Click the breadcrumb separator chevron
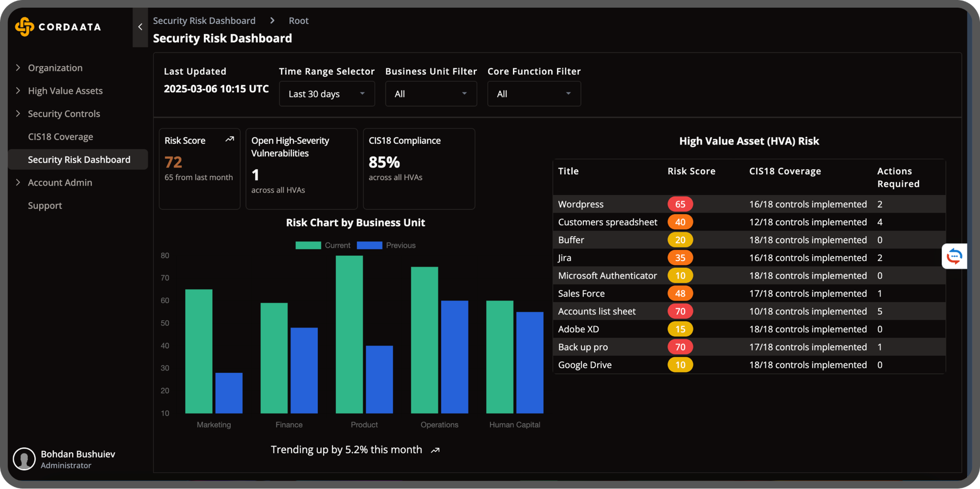This screenshot has height=489, width=980. (272, 20)
